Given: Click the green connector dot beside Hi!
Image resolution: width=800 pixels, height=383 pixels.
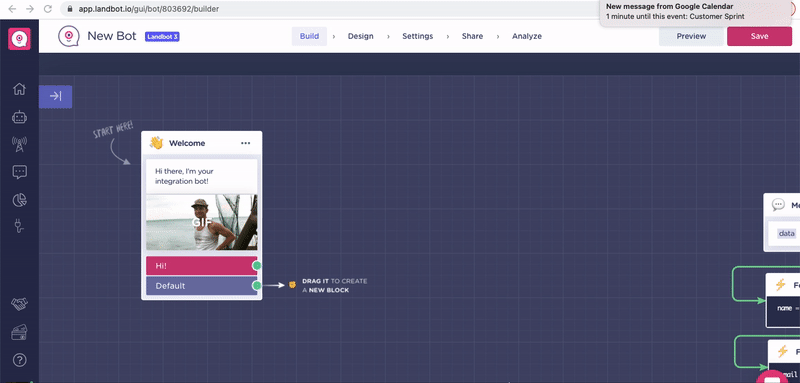Looking at the screenshot, I should click(x=257, y=265).
